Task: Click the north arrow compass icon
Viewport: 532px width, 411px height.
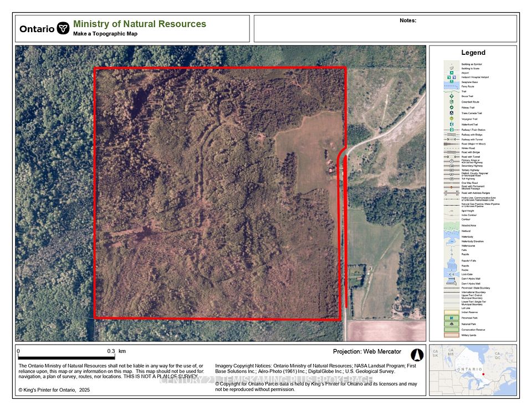Action: click(x=417, y=355)
